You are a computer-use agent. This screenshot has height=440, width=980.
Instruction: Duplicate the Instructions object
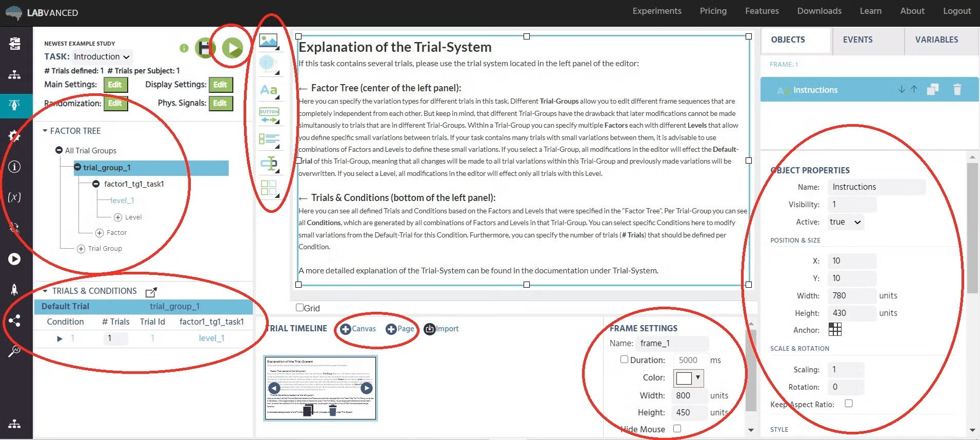933,90
